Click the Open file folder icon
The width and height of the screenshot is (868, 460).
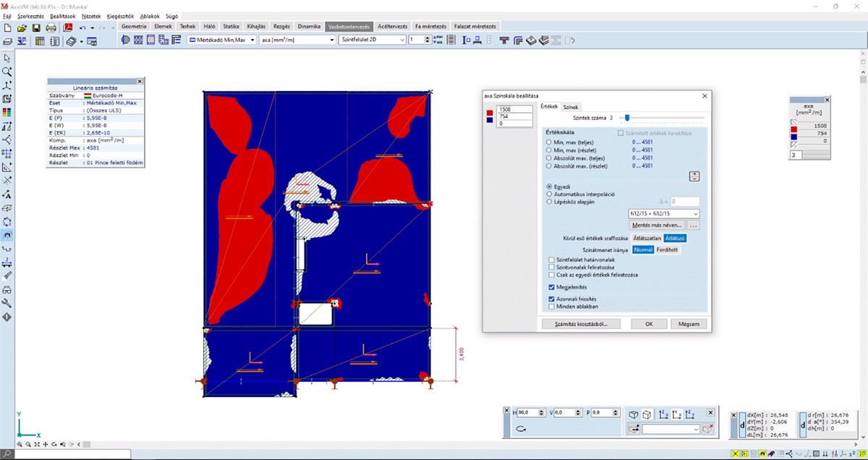pyautogui.click(x=22, y=27)
